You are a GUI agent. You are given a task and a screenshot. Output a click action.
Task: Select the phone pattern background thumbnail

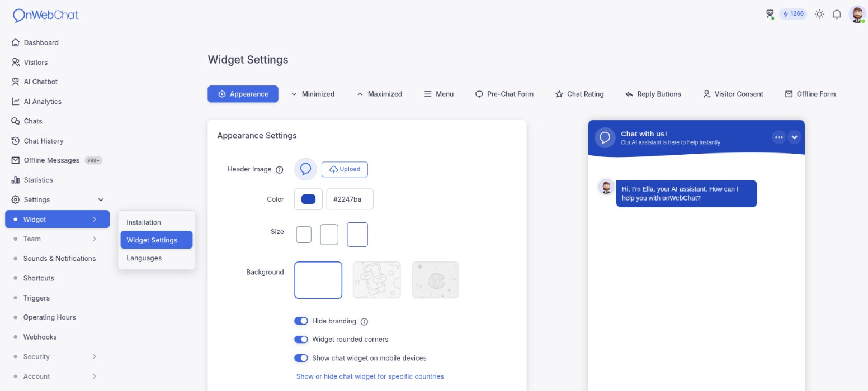click(x=376, y=280)
